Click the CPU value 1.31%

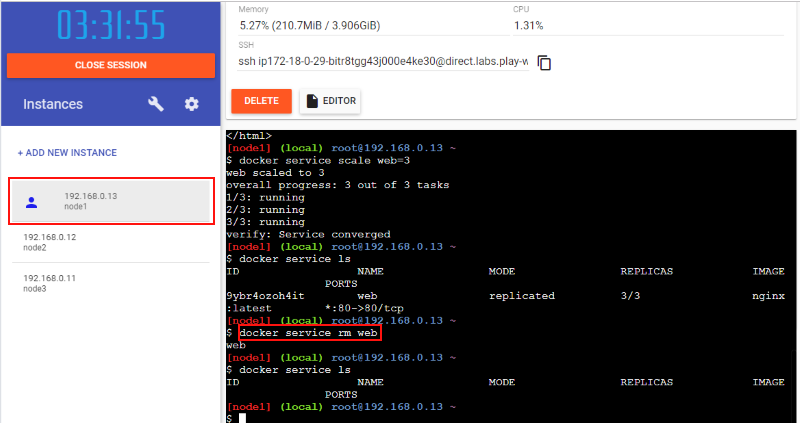(529, 26)
